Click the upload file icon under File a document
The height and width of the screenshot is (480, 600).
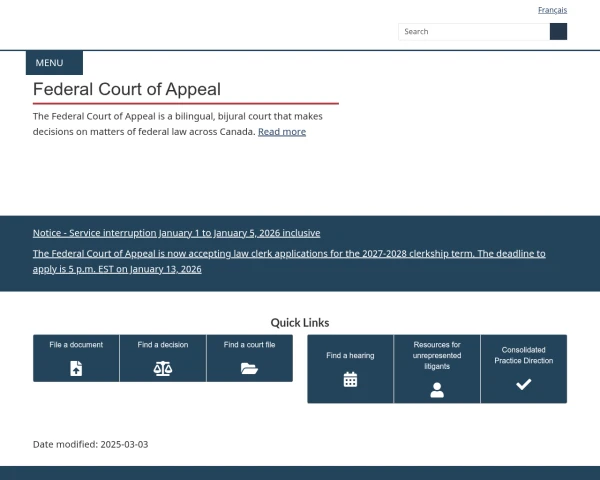pyautogui.click(x=76, y=369)
